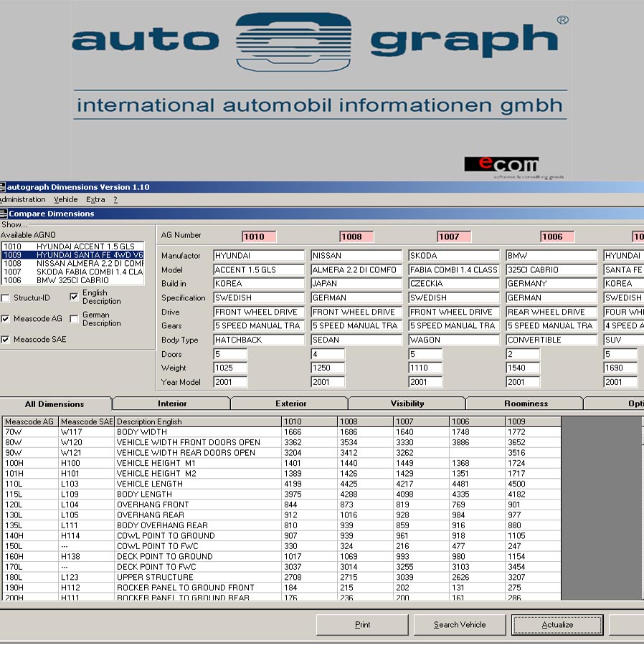Select 1008 NISSAN ALMERA in Available AGNO list
644x645 pixels.
pyautogui.click(x=73, y=263)
